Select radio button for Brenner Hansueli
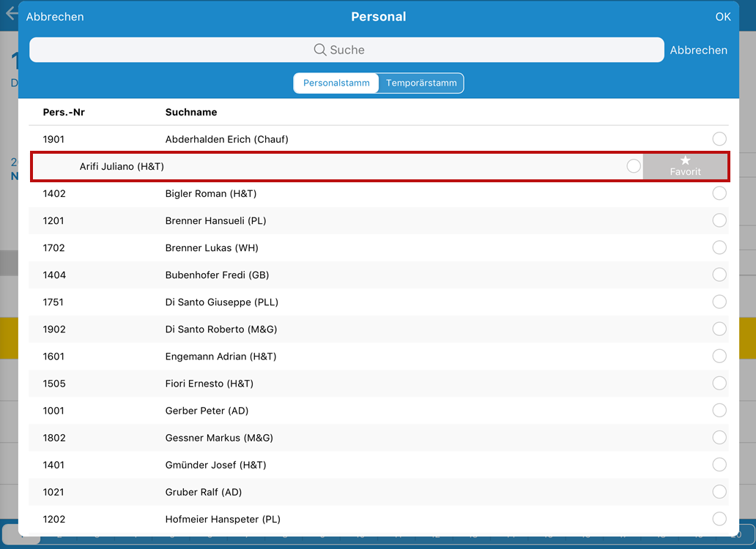This screenshot has height=549, width=756. point(719,220)
